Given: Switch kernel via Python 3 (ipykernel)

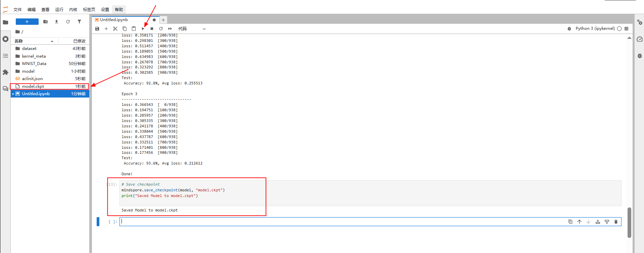Looking at the screenshot, I should pyautogui.click(x=595, y=28).
